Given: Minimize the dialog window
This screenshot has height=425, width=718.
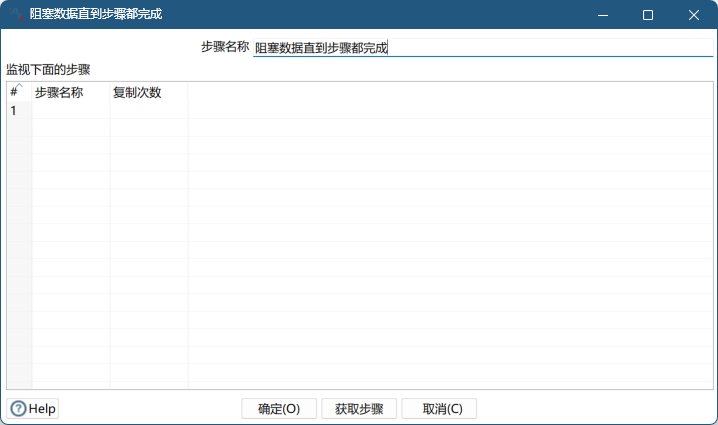Looking at the screenshot, I should click(x=602, y=15).
